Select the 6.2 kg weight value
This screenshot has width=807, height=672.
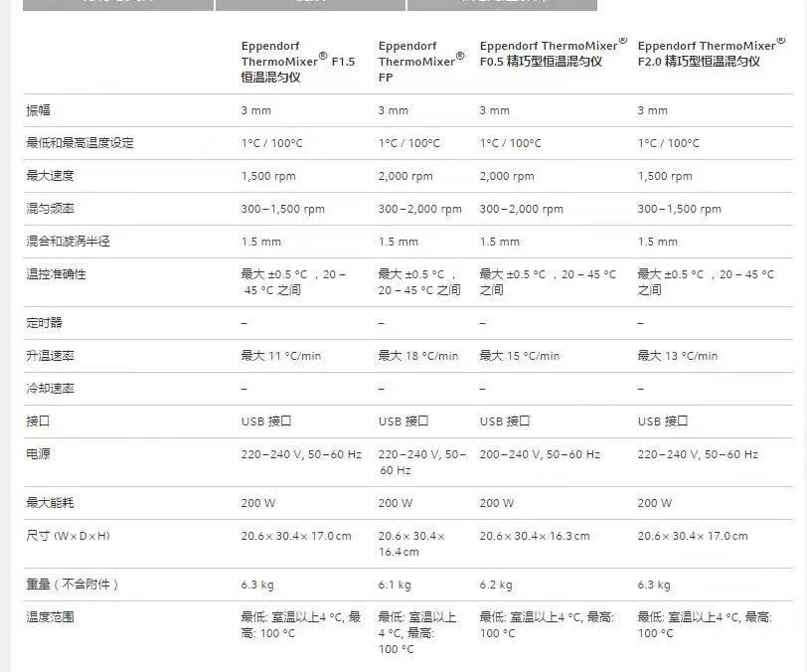pyautogui.click(x=496, y=585)
